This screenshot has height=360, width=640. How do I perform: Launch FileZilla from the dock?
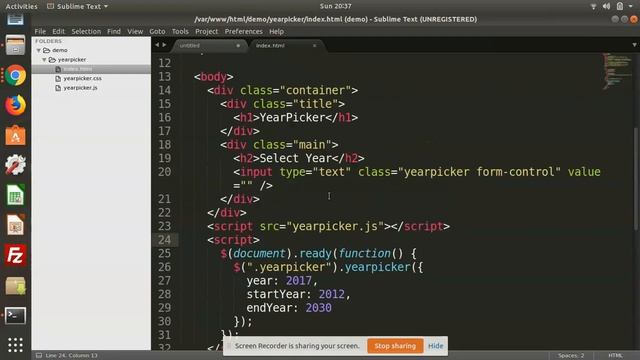pyautogui.click(x=16, y=256)
